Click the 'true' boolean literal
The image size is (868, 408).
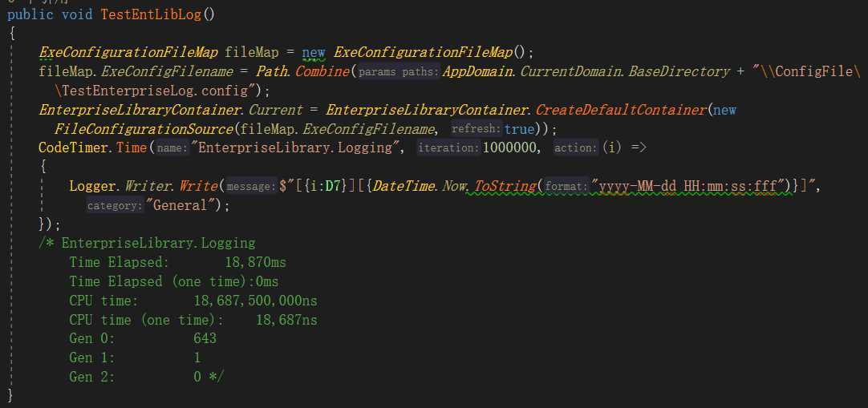[519, 129]
